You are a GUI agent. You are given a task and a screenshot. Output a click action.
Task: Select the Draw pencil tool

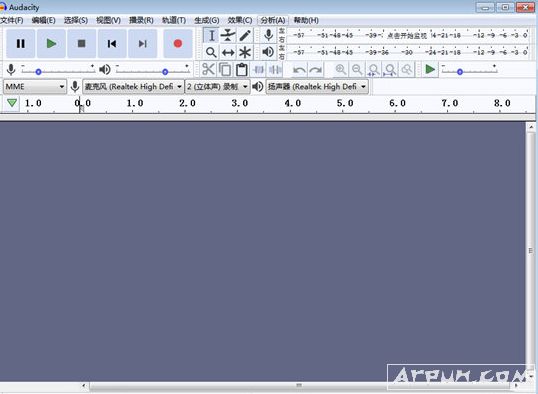click(245, 35)
